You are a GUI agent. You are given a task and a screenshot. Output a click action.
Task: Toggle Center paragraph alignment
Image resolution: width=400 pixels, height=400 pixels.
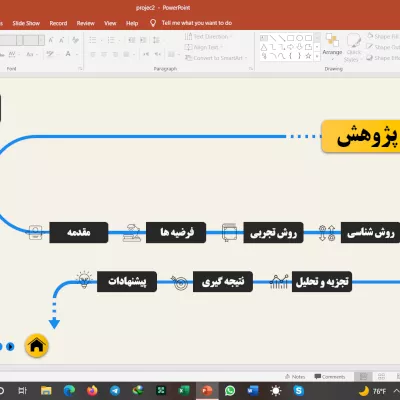(x=104, y=54)
